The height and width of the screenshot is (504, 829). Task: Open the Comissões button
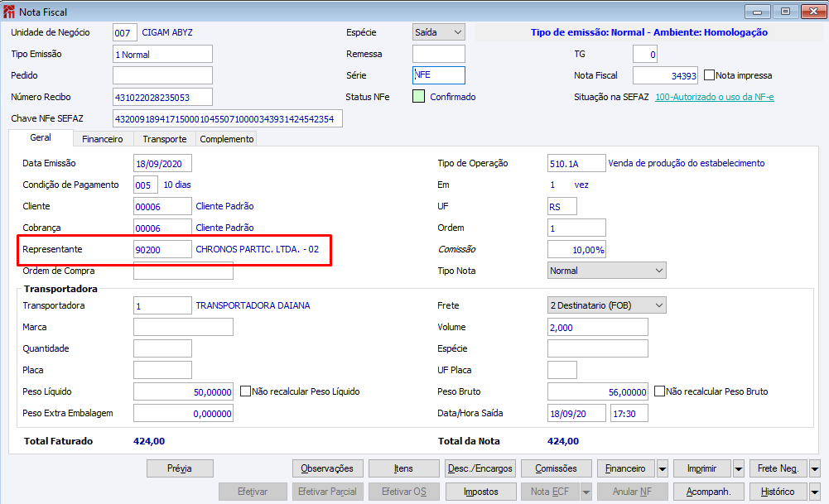(x=557, y=468)
